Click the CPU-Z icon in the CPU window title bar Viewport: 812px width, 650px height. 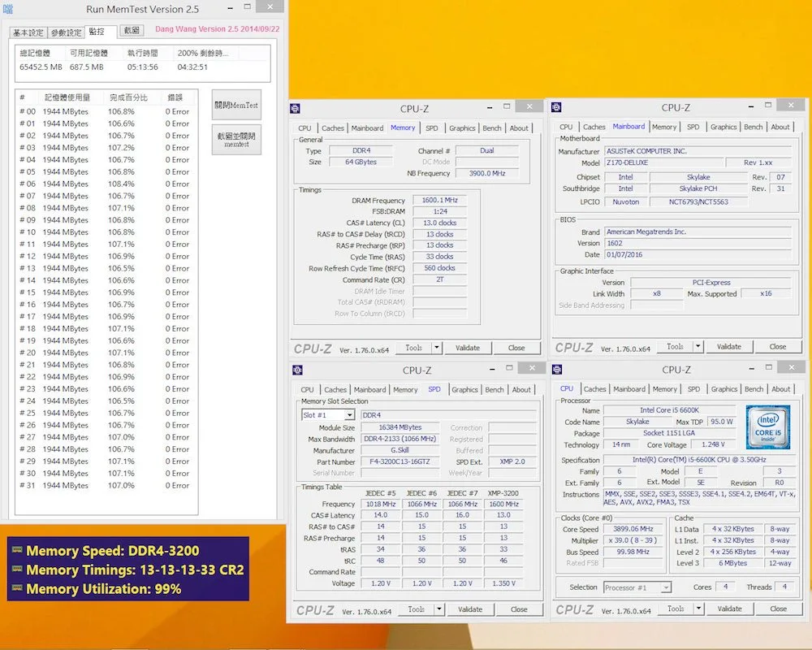click(557, 370)
